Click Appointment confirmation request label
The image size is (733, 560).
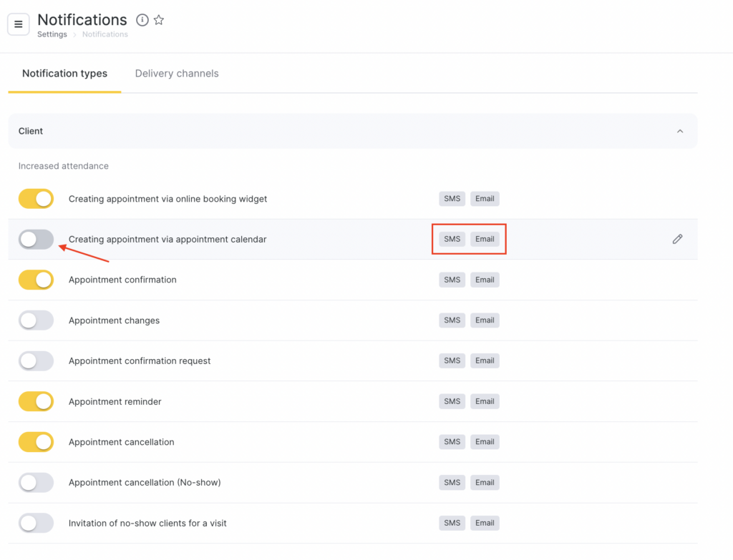pyautogui.click(x=140, y=361)
